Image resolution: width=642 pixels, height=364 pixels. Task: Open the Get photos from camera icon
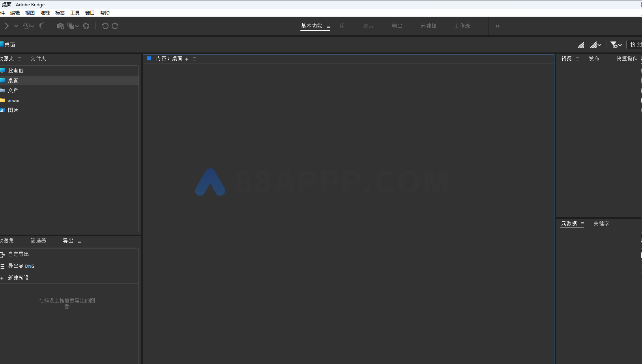[61, 26]
